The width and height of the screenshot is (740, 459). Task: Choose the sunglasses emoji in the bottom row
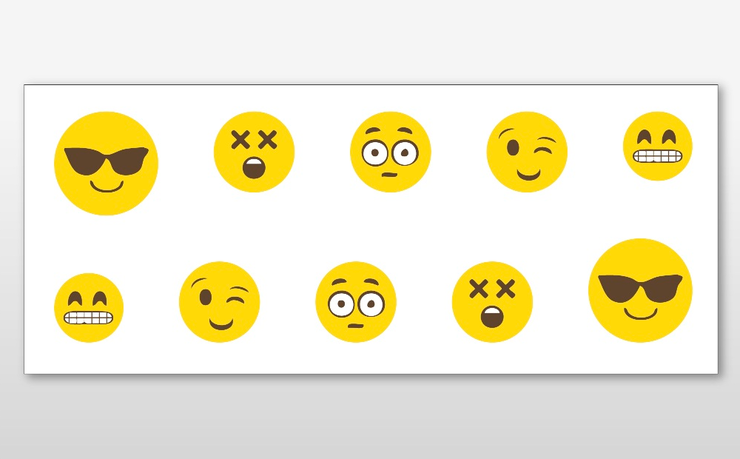tap(640, 290)
